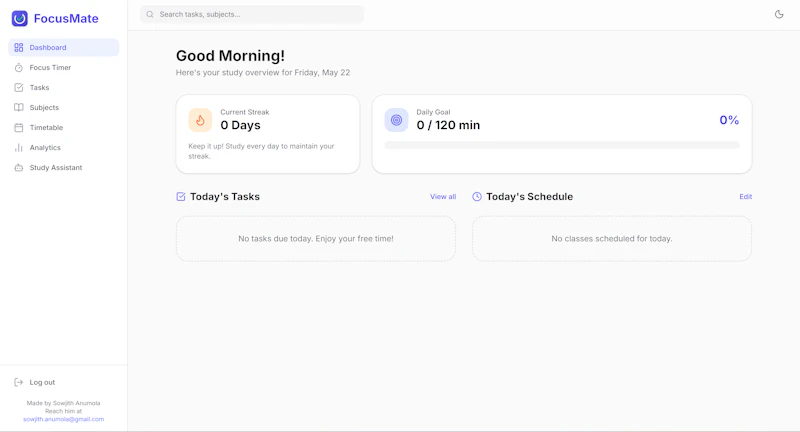Image resolution: width=800 pixels, height=432 pixels.
Task: Click the Study Assistant robot icon
Action: (x=19, y=167)
